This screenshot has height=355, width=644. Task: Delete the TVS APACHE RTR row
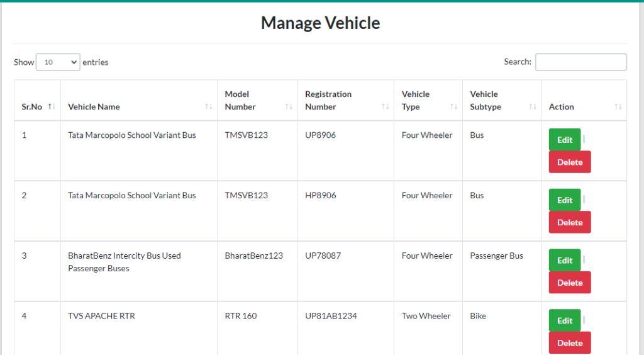[x=570, y=343]
